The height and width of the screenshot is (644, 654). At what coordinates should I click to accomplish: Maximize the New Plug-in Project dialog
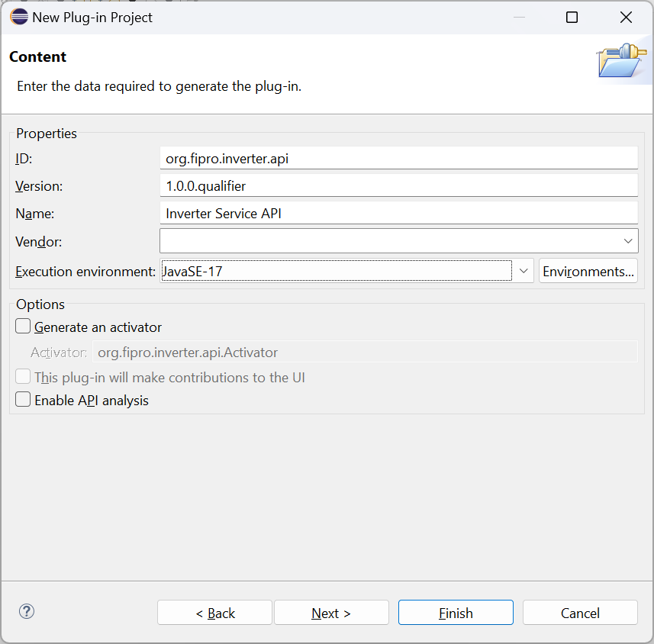[x=572, y=18]
